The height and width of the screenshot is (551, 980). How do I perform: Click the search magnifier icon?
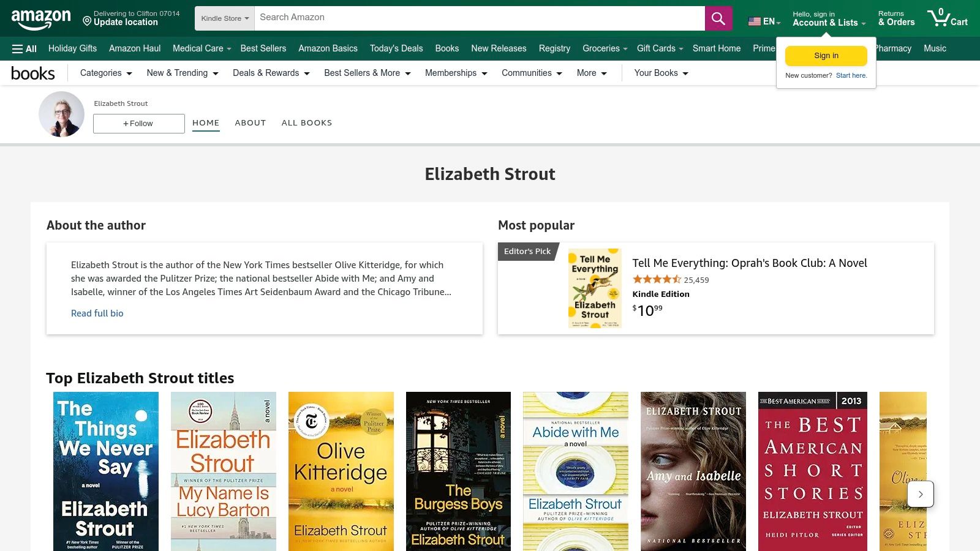tap(717, 18)
